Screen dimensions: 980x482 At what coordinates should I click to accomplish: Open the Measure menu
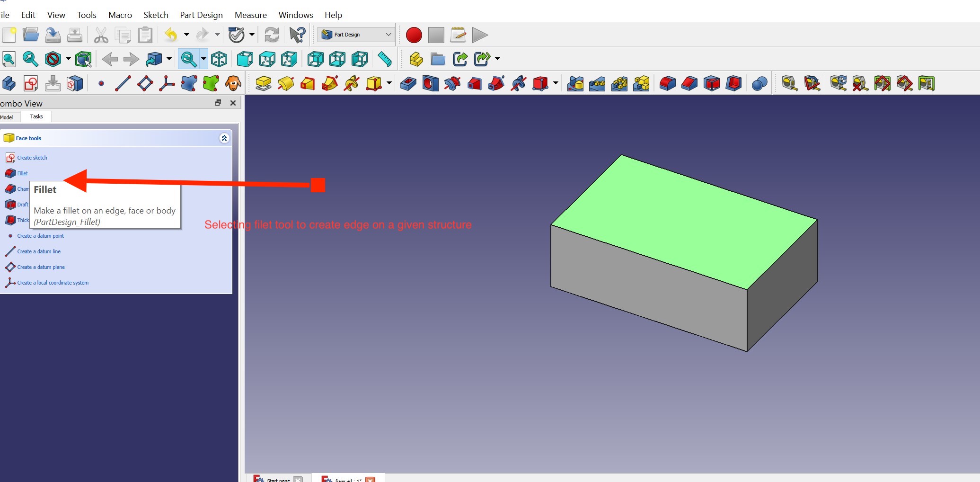(x=251, y=15)
